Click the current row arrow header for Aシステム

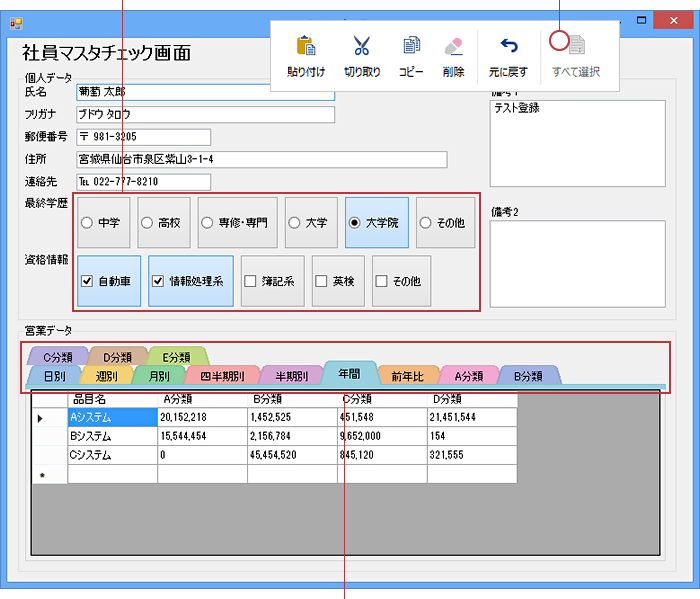[x=50, y=418]
